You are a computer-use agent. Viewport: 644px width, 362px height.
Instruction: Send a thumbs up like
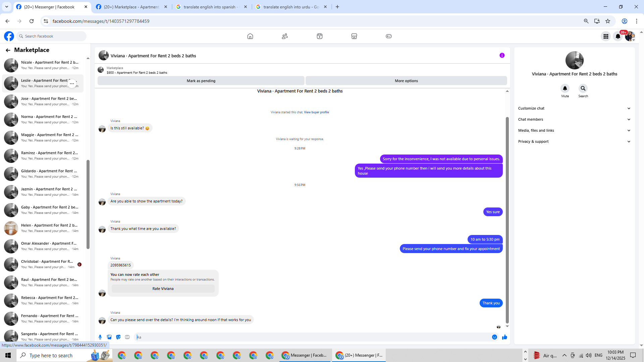pyautogui.click(x=504, y=337)
